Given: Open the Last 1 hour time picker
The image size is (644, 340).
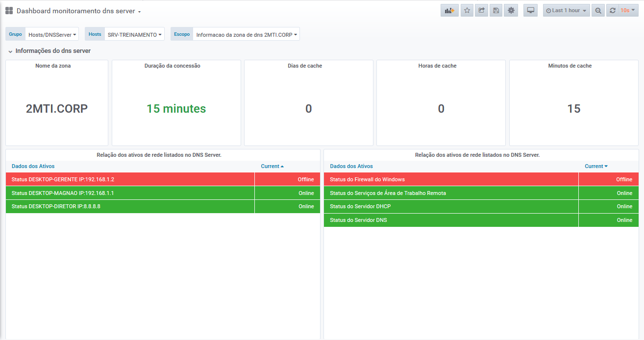Looking at the screenshot, I should point(566,10).
